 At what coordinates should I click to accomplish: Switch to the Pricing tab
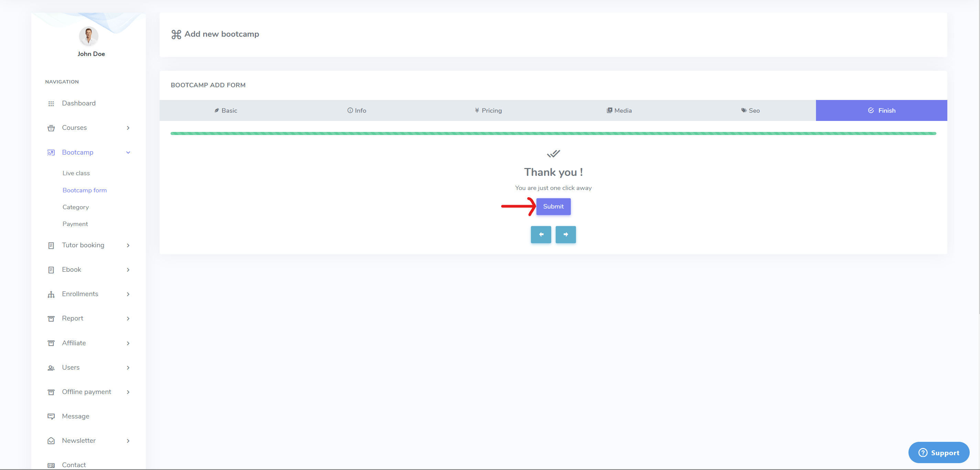pos(488,111)
